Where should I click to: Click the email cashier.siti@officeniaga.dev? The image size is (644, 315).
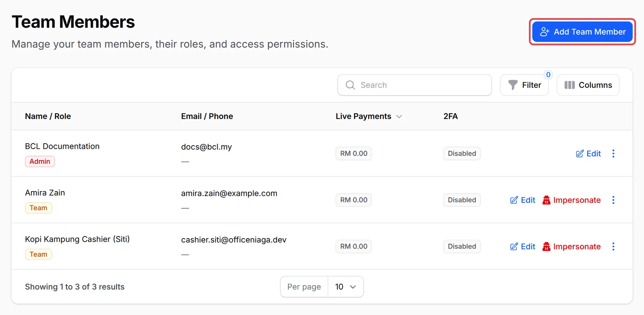coord(234,240)
